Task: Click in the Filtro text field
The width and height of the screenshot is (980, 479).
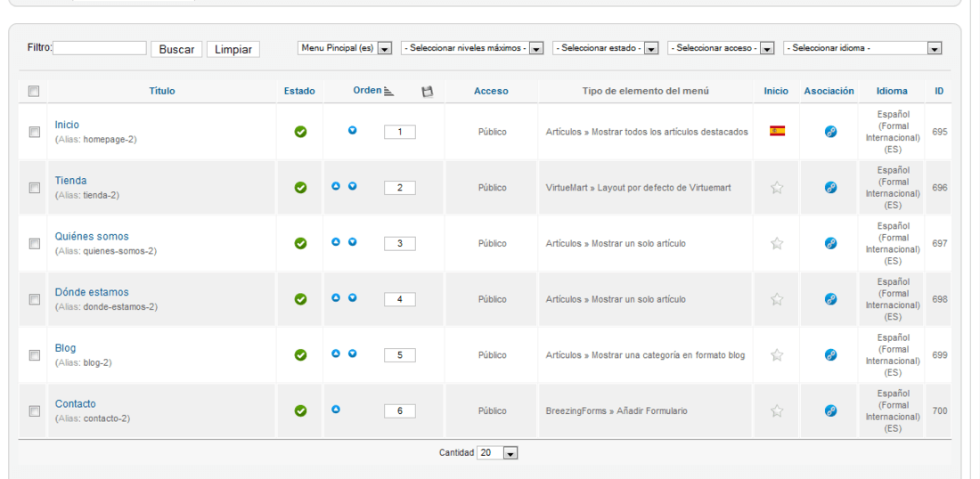Action: pos(100,48)
